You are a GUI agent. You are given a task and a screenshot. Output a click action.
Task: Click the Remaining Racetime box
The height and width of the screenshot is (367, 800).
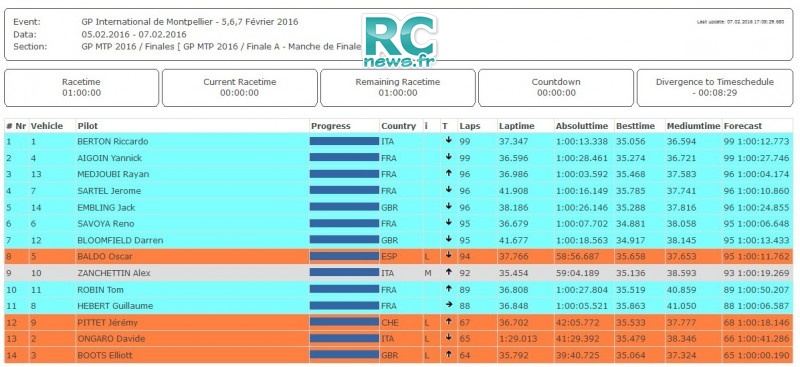pyautogui.click(x=397, y=88)
